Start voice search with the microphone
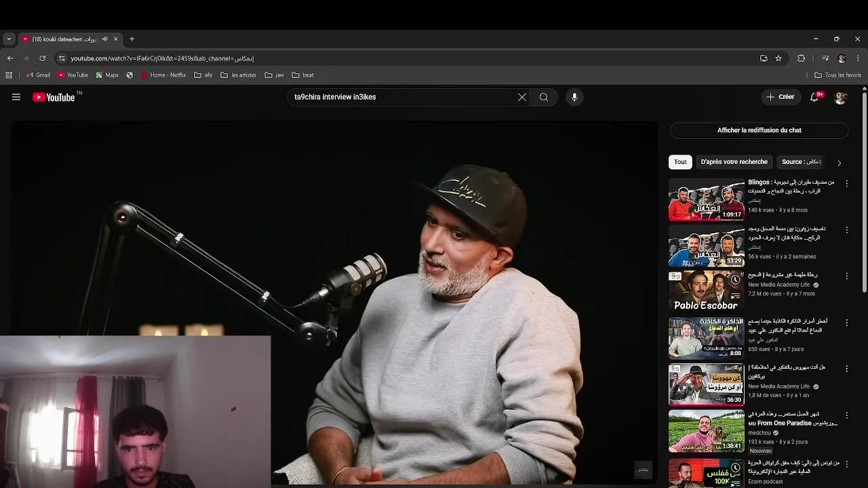The image size is (868, 488). 574,97
